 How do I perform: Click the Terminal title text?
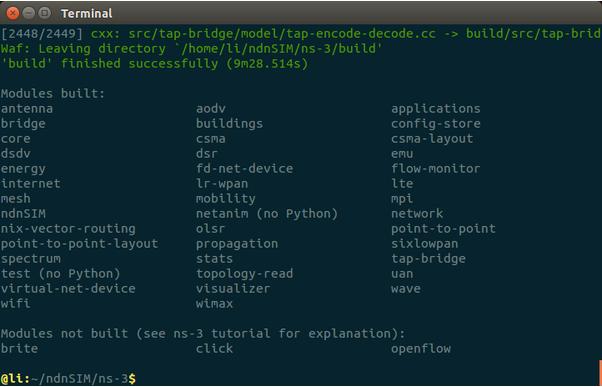86,14
